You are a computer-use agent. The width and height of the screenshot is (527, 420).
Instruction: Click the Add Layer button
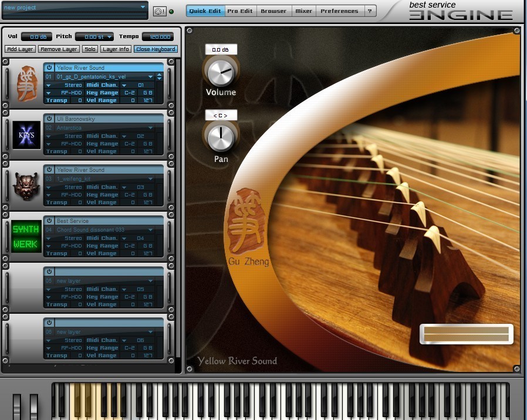20,49
